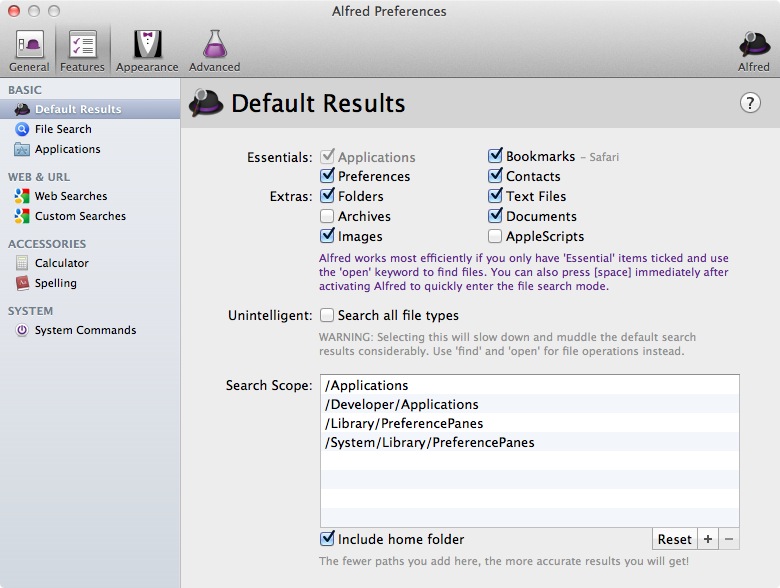Open the Advanced flask icon
This screenshot has width=780, height=588.
(x=214, y=44)
